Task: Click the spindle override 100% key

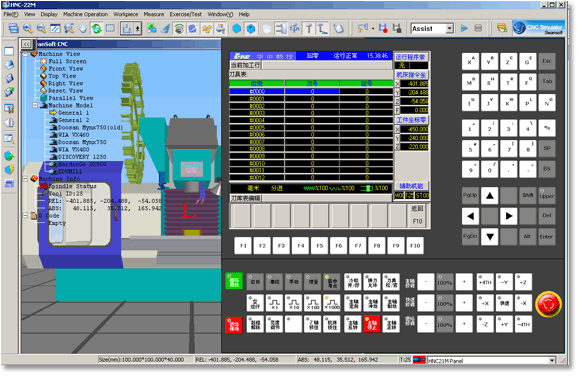Action: point(445,282)
